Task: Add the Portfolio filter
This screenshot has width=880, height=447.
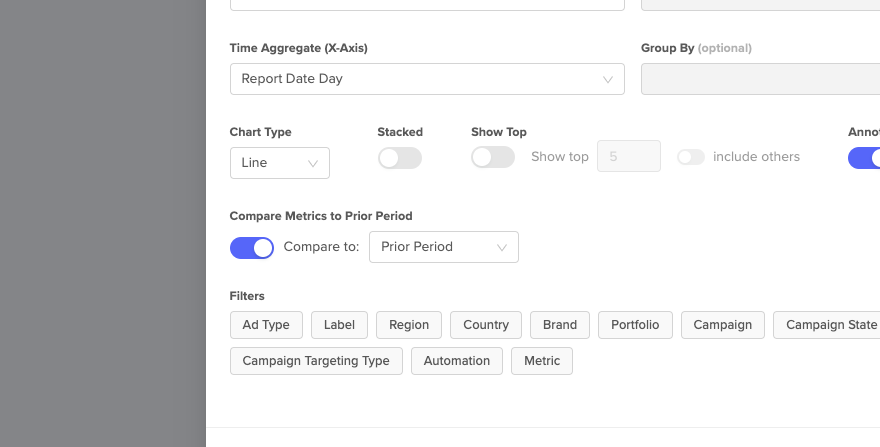Action: point(635,325)
